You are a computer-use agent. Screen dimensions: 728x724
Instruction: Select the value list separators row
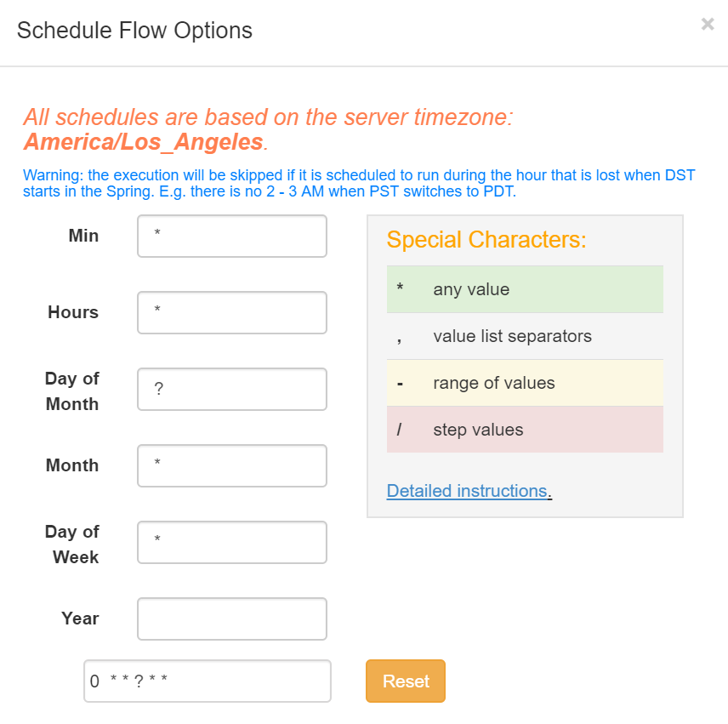tap(525, 336)
